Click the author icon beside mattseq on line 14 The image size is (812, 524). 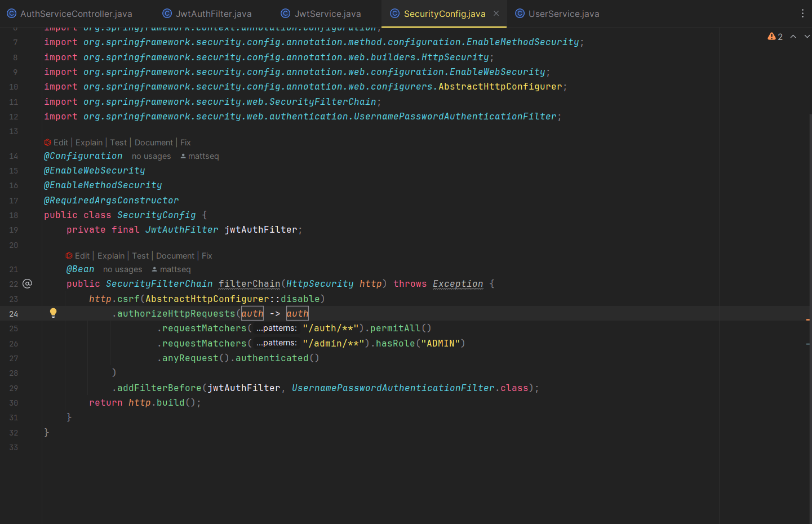click(183, 156)
